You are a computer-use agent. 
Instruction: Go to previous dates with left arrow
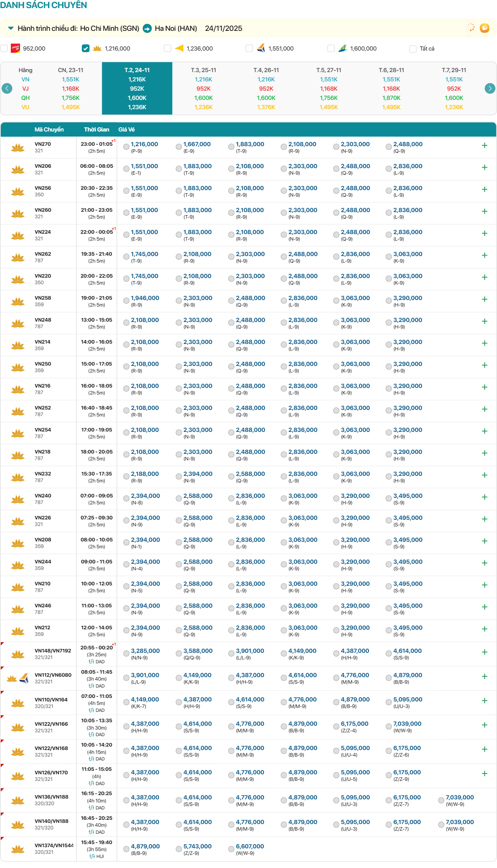(7, 88)
